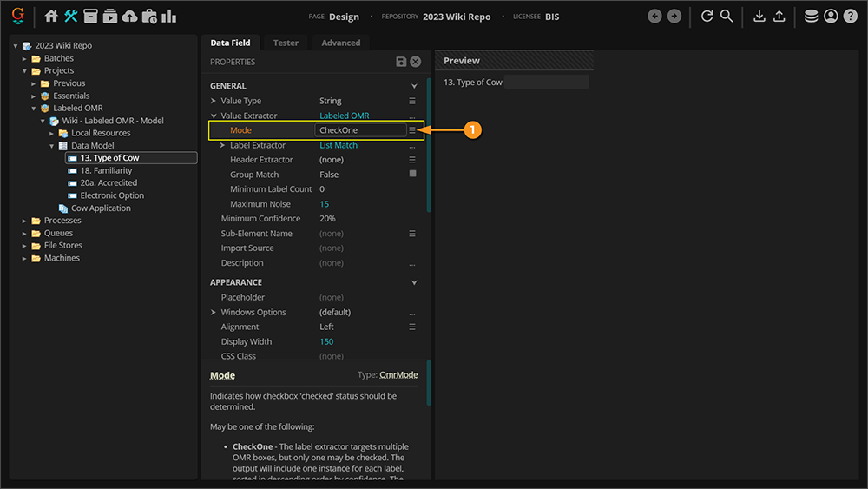Open the help question mark icon
868x489 pixels.
[850, 17]
